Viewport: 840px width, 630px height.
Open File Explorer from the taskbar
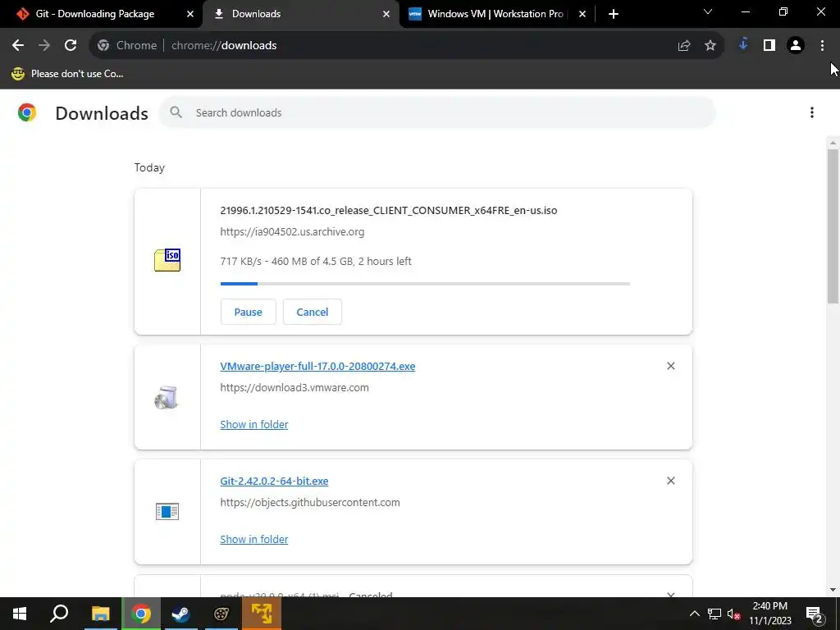coord(100,614)
